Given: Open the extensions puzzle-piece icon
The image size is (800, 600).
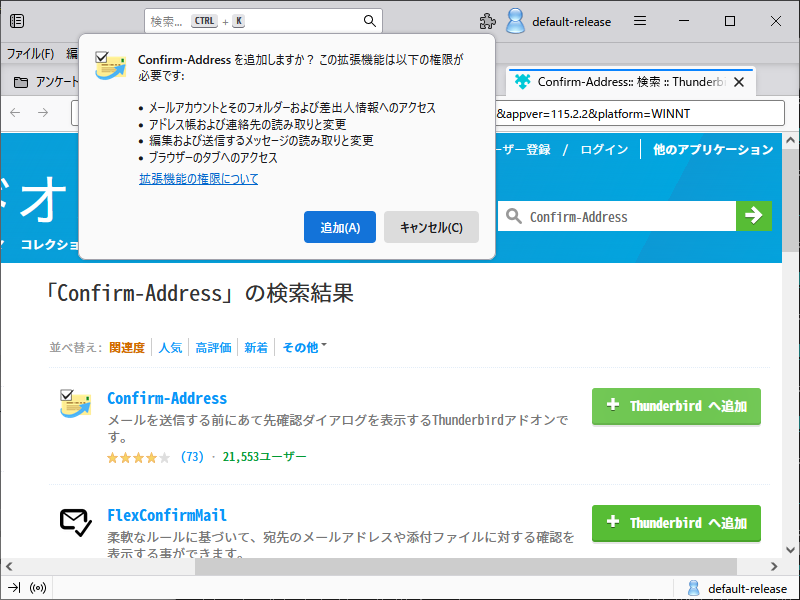Looking at the screenshot, I should [x=487, y=21].
